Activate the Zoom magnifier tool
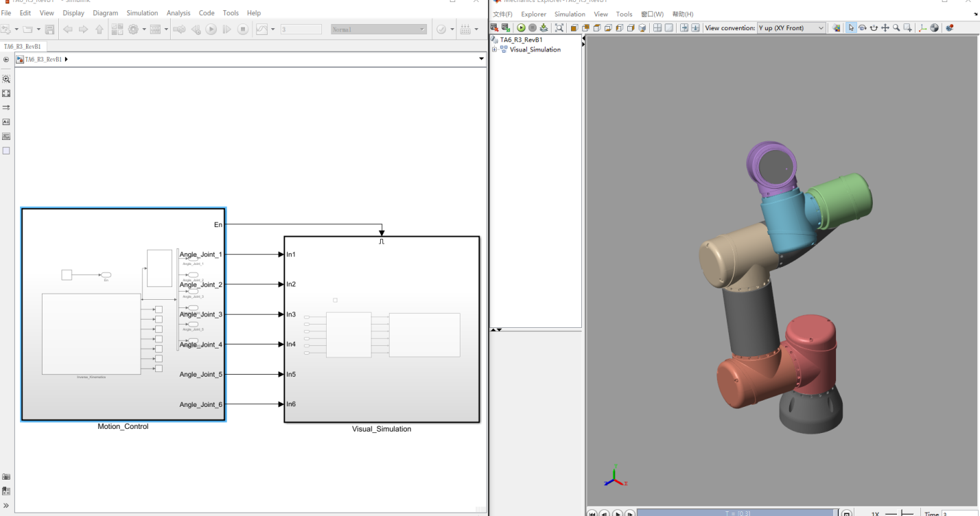Viewport: 980px width, 516px height. click(896, 28)
